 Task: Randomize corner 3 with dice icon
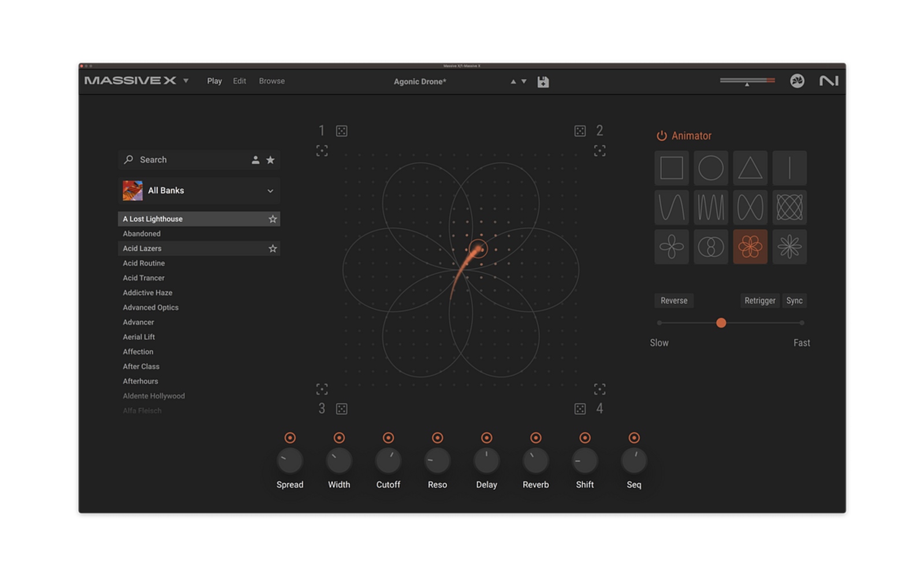pyautogui.click(x=342, y=409)
